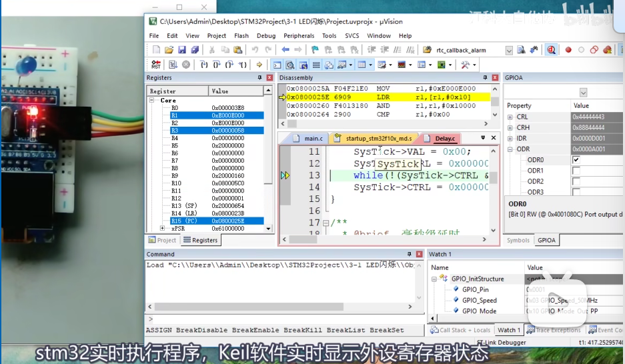Close the Command panel
The image size is (625, 364).
pyautogui.click(x=420, y=254)
